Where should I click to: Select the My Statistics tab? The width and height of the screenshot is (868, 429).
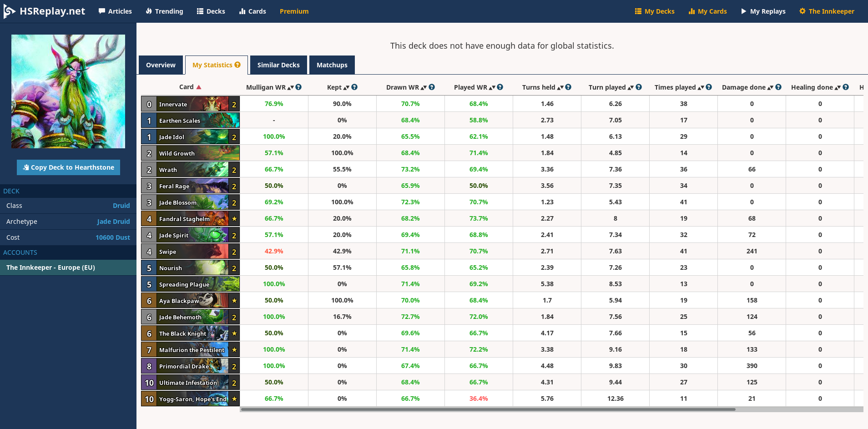pyautogui.click(x=216, y=65)
